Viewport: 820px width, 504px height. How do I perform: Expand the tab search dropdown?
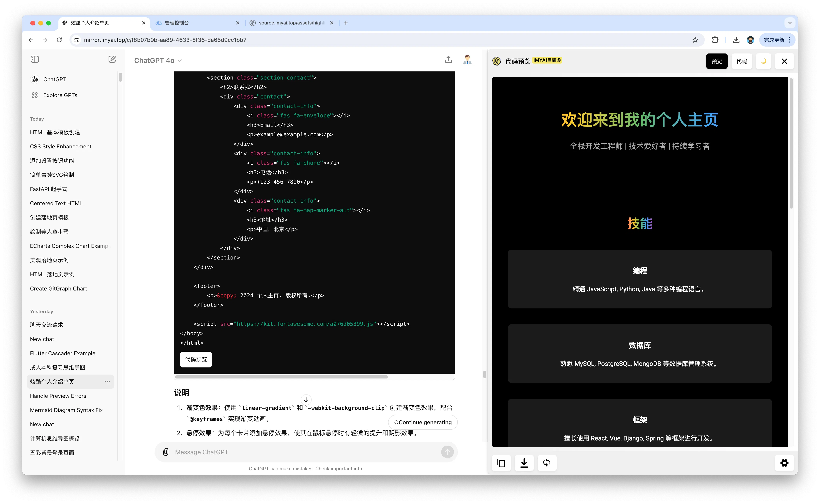[790, 23]
